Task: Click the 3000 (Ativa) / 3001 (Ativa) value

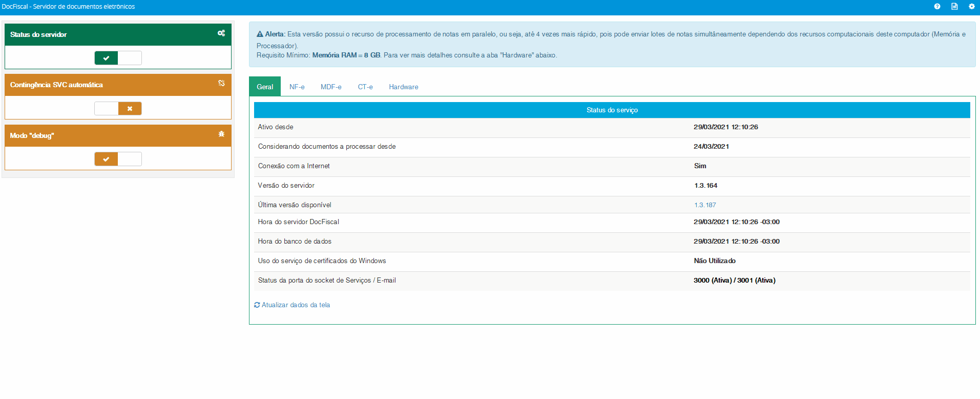Action: click(735, 281)
